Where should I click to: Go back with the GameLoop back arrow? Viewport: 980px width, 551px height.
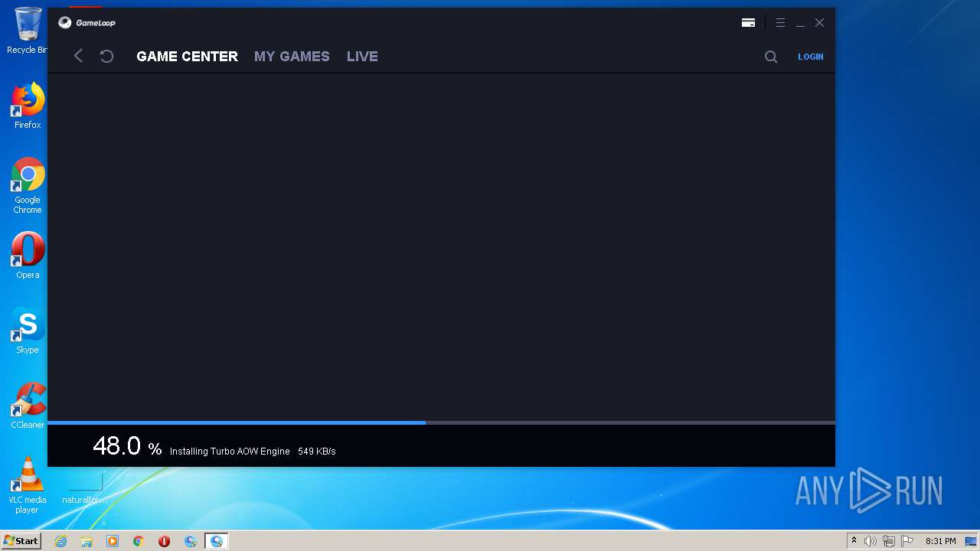click(78, 56)
